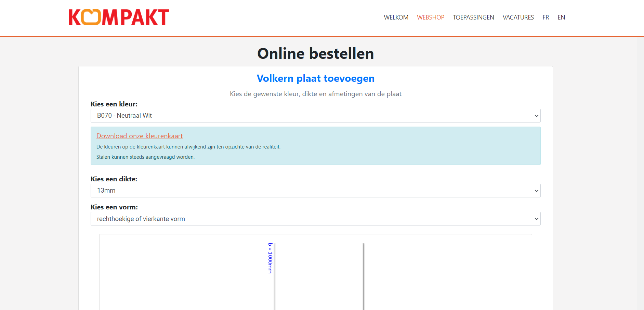The width and height of the screenshot is (644, 310).
Task: Click the b = 1000mm dimension label
Action: (270, 258)
